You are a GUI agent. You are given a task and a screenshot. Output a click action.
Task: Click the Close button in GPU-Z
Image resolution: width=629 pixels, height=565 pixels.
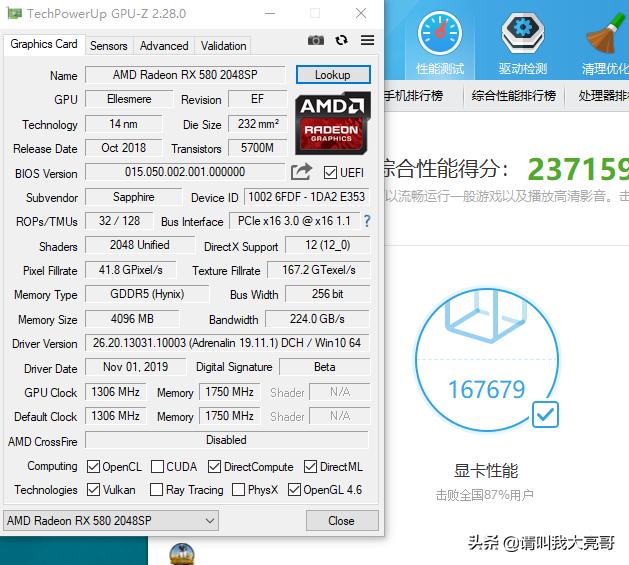342,520
